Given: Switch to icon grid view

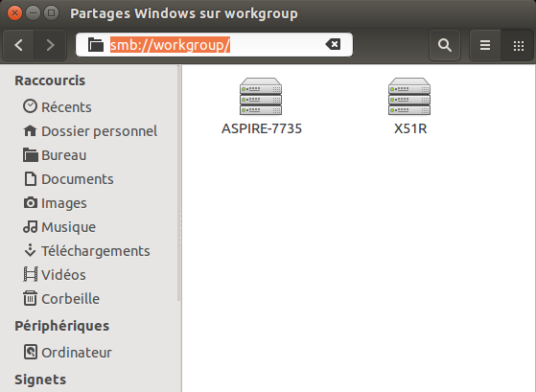Looking at the screenshot, I should tap(518, 45).
